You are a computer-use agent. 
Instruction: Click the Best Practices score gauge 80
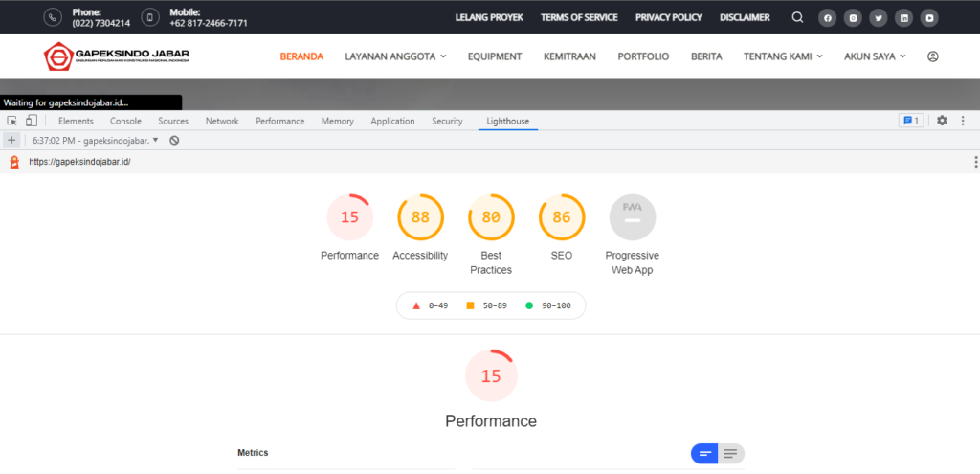(491, 217)
